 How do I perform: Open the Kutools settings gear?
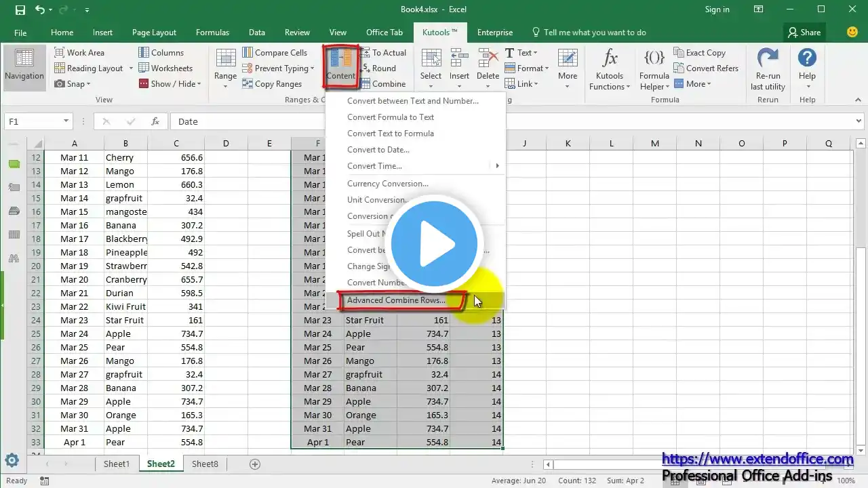(x=12, y=461)
